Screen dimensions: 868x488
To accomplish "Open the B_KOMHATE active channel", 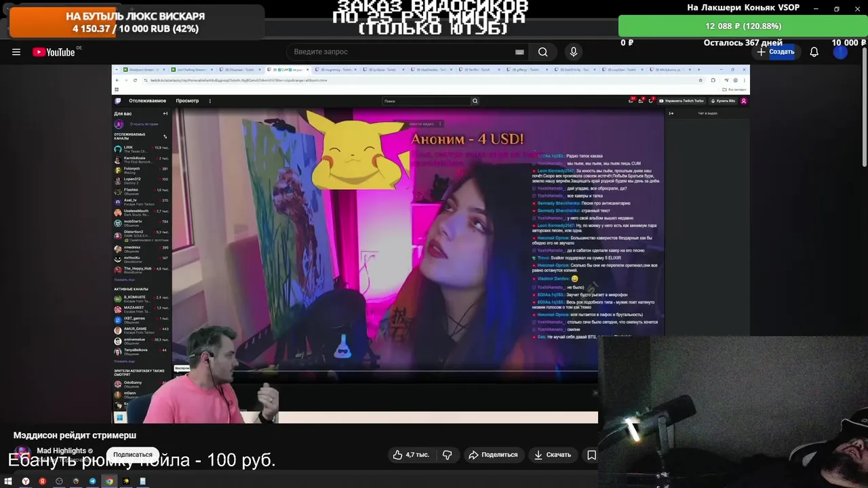I will [x=141, y=299].
